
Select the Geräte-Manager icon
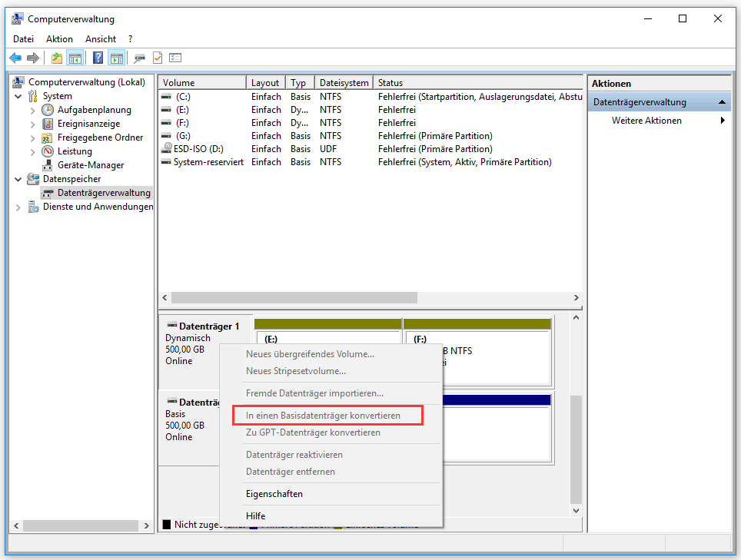pyautogui.click(x=47, y=165)
